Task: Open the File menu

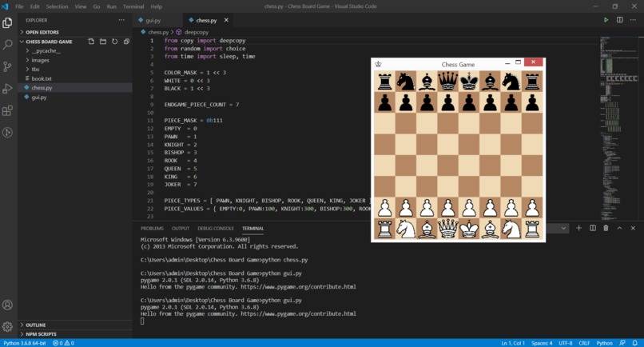Action: [x=19, y=6]
